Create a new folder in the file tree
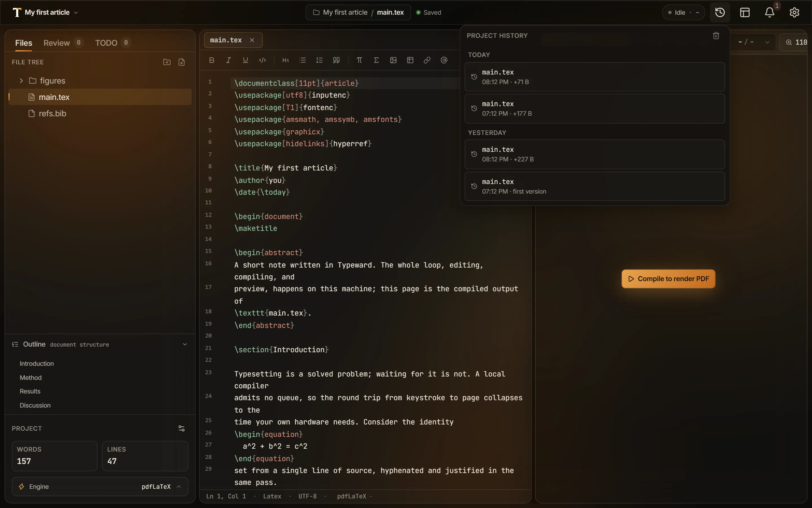The width and height of the screenshot is (812, 508). [x=167, y=62]
